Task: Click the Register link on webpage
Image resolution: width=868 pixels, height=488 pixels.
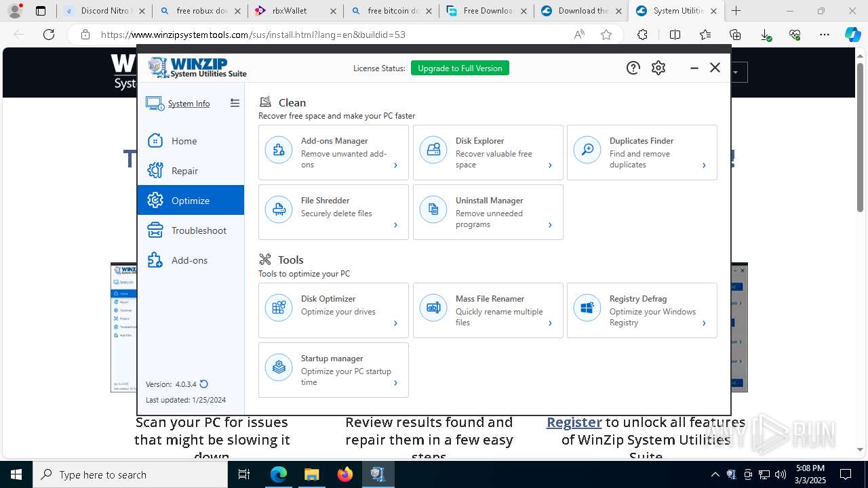Action: click(574, 422)
